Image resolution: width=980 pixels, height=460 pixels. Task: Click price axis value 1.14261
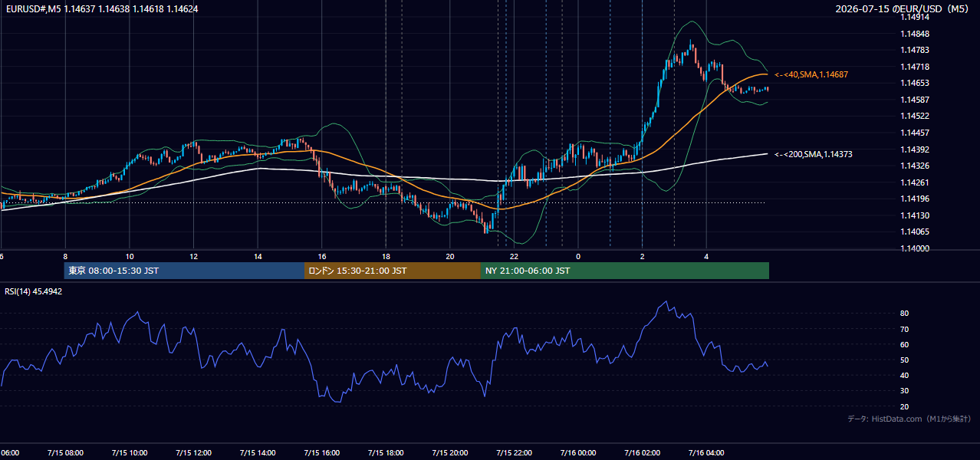[914, 182]
